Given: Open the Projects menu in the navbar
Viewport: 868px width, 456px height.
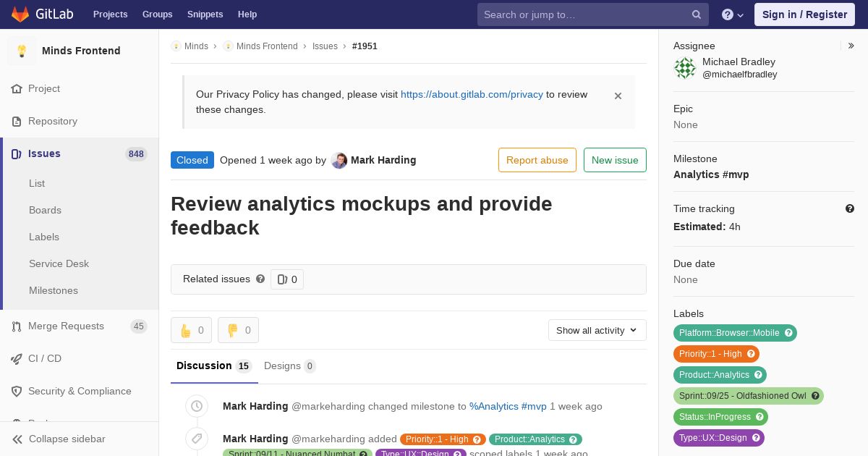Looking at the screenshot, I should coord(110,14).
